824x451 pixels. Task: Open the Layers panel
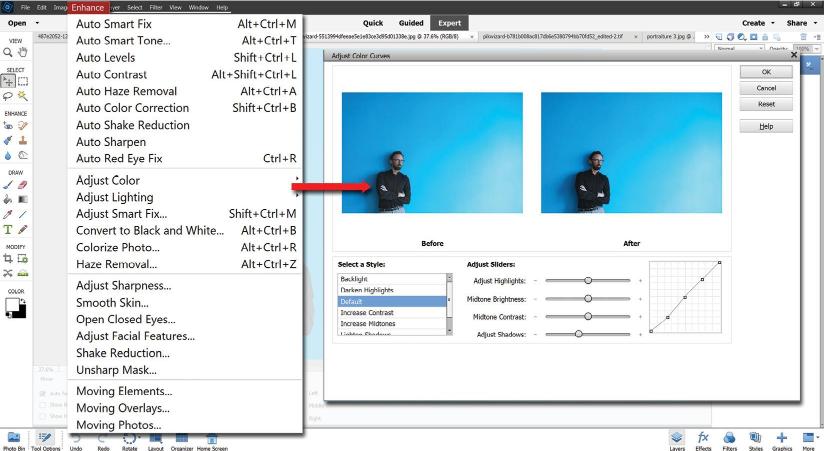pos(677,440)
